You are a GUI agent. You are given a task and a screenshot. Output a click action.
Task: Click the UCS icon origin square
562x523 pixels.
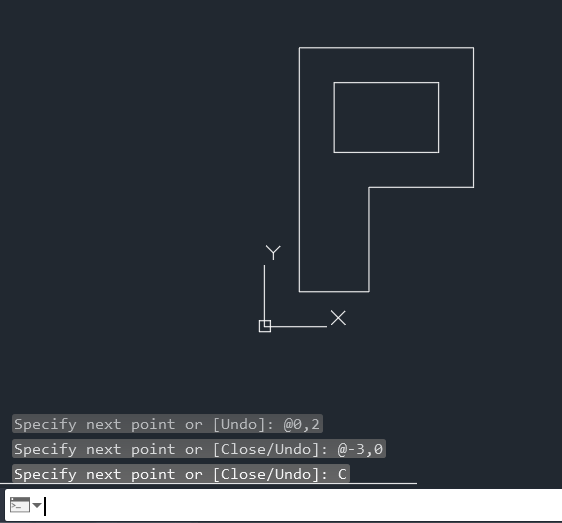tap(265, 326)
